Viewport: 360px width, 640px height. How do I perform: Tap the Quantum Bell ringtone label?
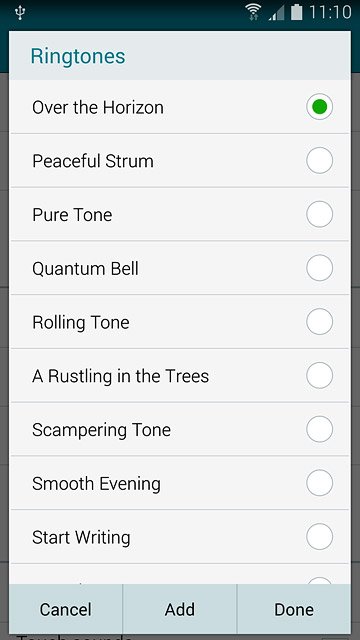tap(85, 269)
